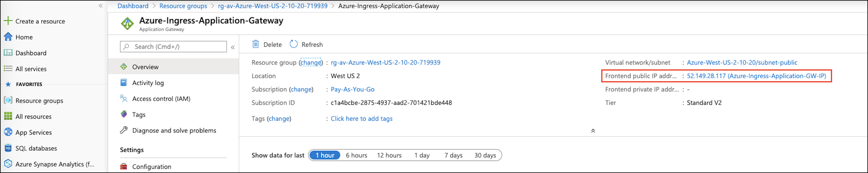The image size is (868, 173).
Task: Open rg-av-Azure-West-US-2-10-20-719939 breadcrumb link
Action: coord(273,6)
